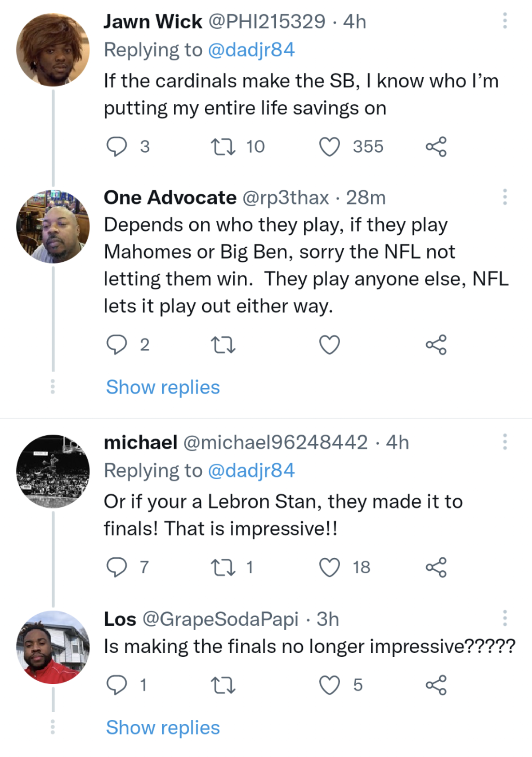Open @dadjr84 mention in Jawn Wick's tweet
Image resolution: width=532 pixels, height=757 pixels.
coord(251,50)
